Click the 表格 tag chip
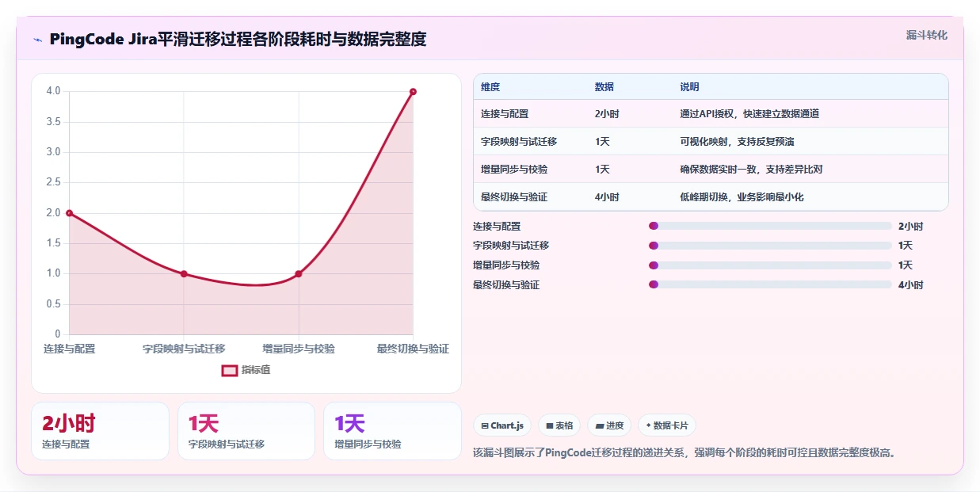980x492 pixels. click(559, 425)
